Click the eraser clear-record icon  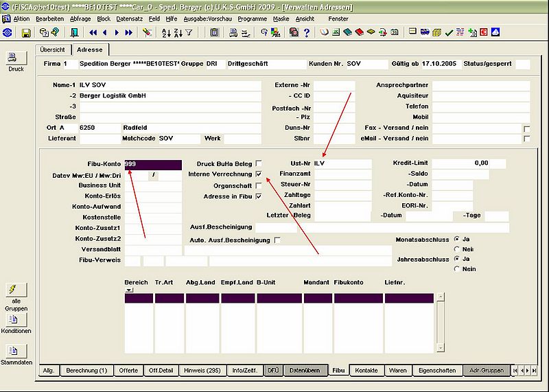click(147, 32)
